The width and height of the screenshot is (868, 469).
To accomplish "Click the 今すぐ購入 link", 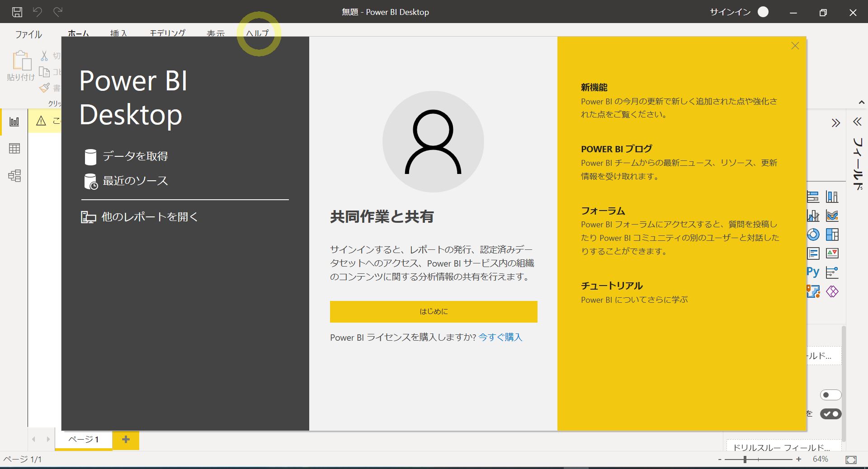I will 500,338.
